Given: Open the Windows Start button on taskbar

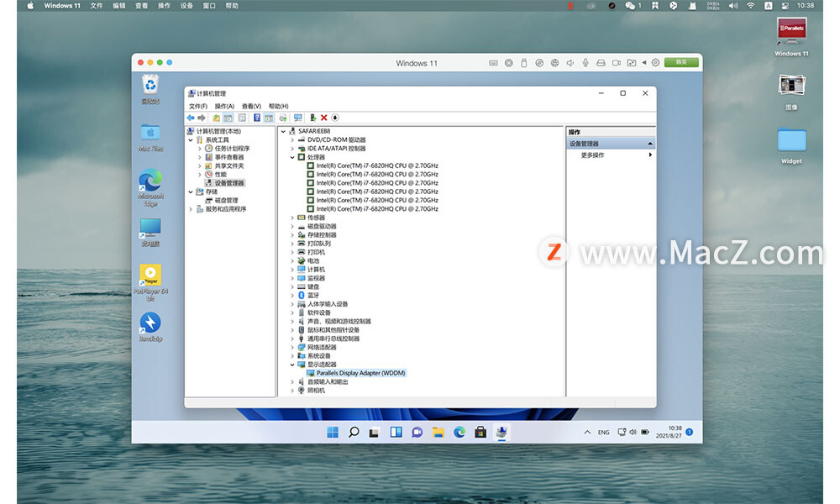Looking at the screenshot, I should pyautogui.click(x=333, y=433).
